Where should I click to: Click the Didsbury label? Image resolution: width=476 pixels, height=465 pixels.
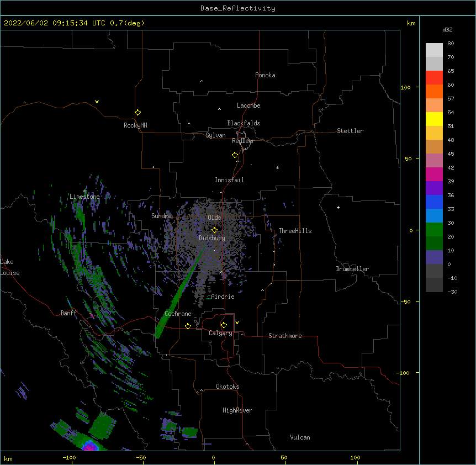(x=212, y=238)
